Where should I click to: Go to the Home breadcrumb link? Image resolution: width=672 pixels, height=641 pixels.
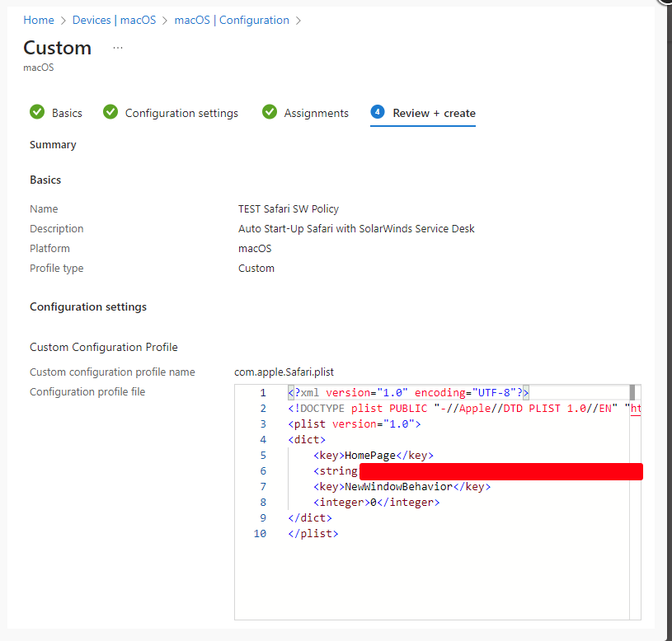click(x=39, y=20)
